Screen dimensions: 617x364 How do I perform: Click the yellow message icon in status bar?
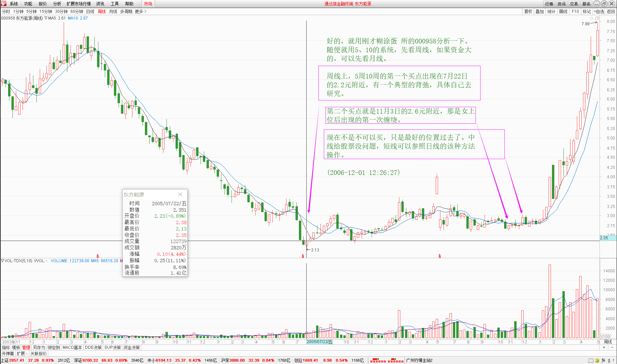point(597,361)
